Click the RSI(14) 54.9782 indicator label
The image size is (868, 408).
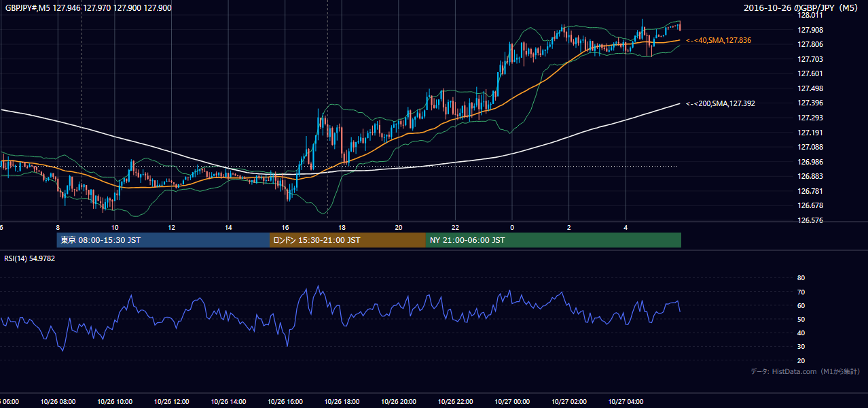tap(30, 258)
